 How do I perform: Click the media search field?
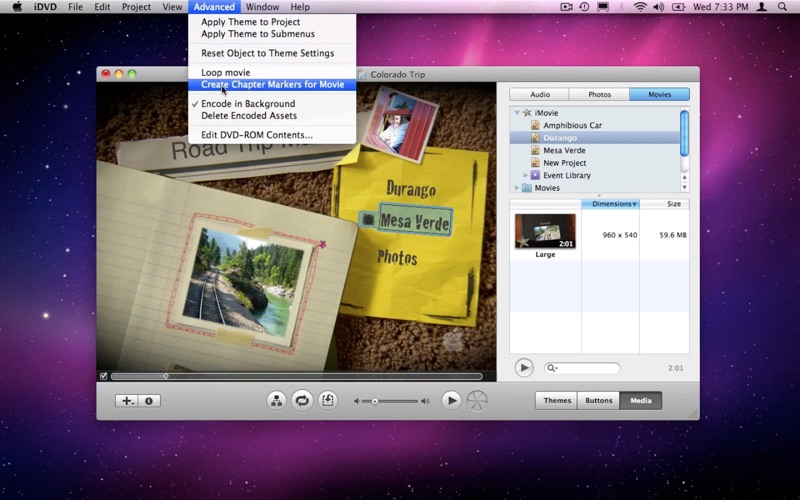tap(582, 368)
